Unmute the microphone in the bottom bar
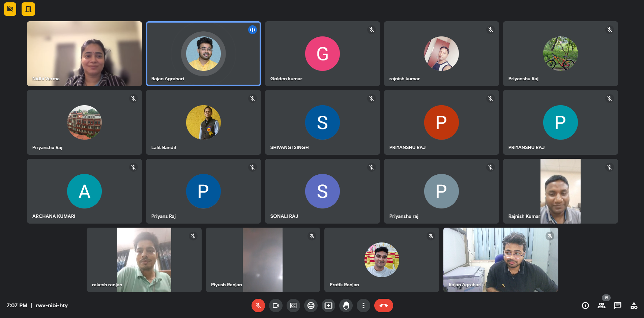The image size is (644, 318). (258, 306)
